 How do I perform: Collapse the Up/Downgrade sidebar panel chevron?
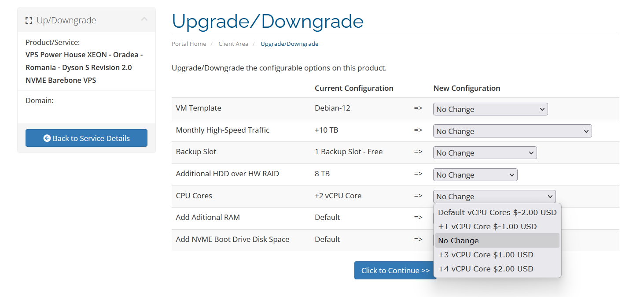(x=144, y=19)
